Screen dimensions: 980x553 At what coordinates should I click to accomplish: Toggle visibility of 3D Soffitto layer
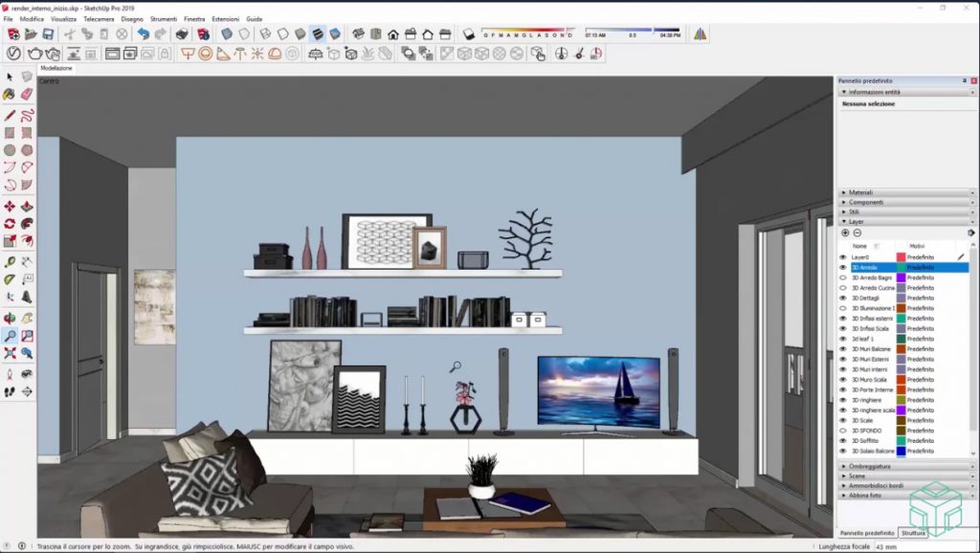tap(843, 440)
